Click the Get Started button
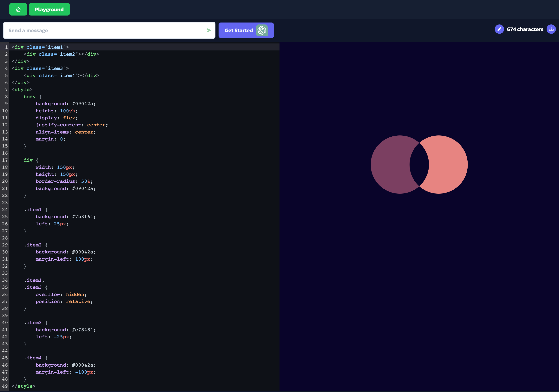 [246, 30]
